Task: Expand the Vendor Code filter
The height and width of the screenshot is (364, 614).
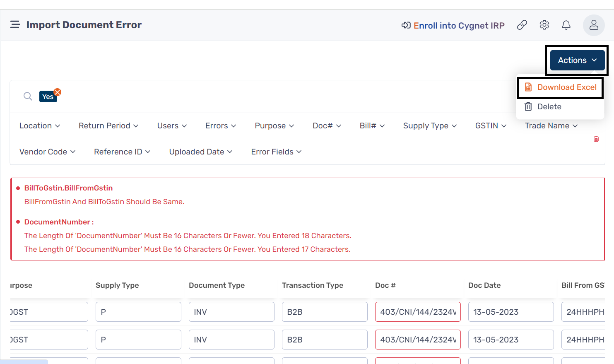Action: 47,152
